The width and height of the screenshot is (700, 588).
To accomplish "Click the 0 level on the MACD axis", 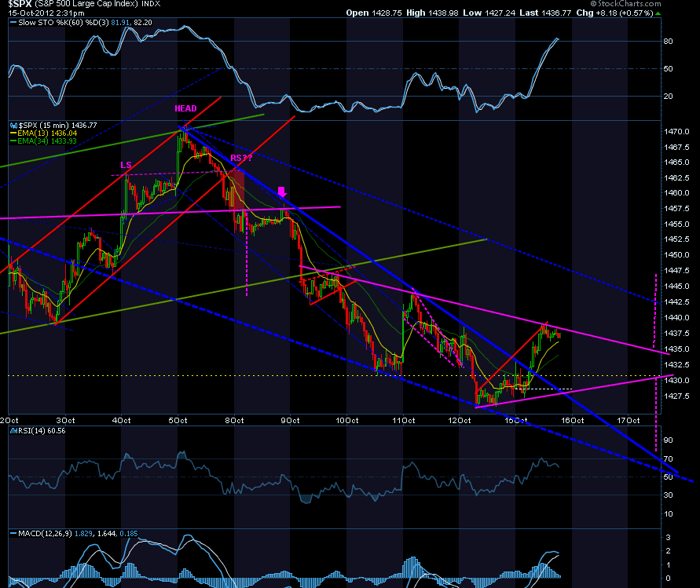I will tap(669, 579).
